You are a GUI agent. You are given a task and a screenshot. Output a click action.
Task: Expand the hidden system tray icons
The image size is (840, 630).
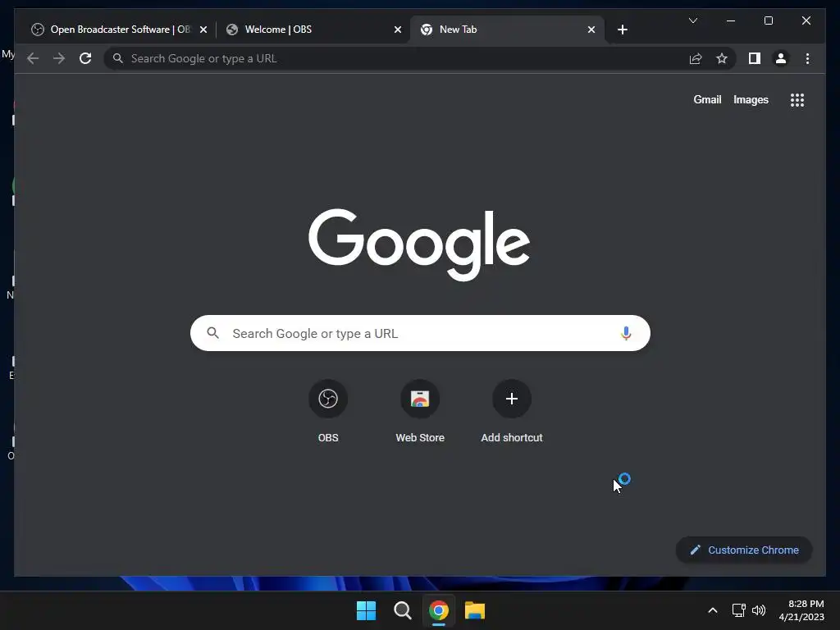713,610
